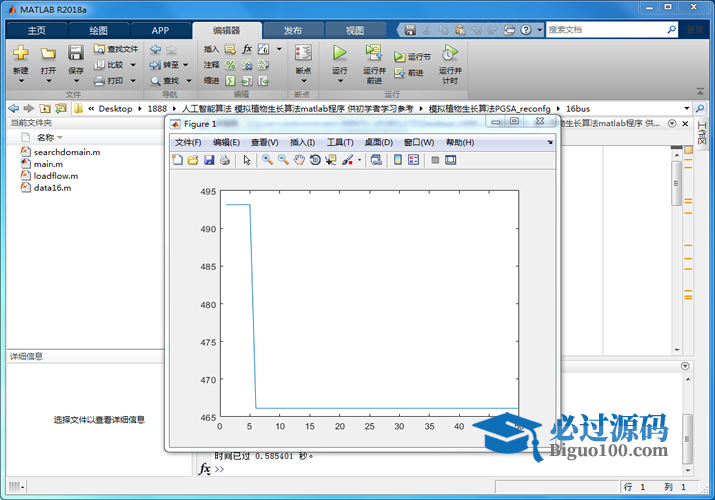Navigate back with blue left arrow in ribbon
This screenshot has width=715, height=500.
click(x=155, y=49)
